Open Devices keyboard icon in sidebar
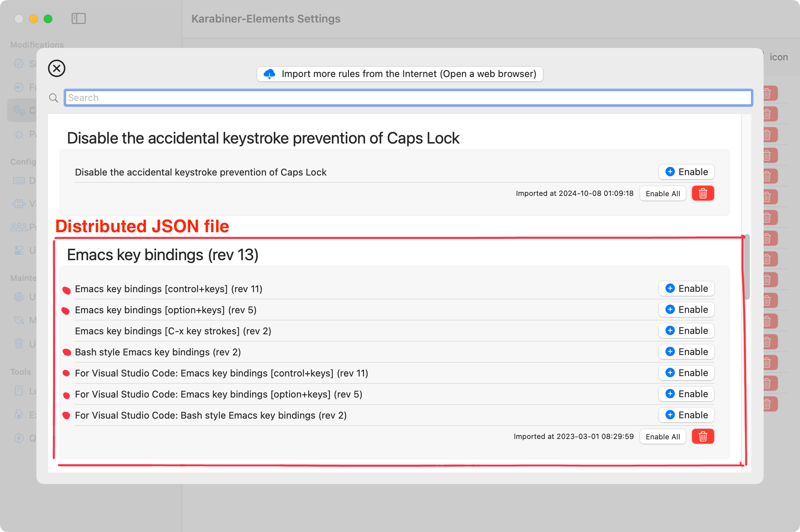800x532 pixels. (19, 181)
